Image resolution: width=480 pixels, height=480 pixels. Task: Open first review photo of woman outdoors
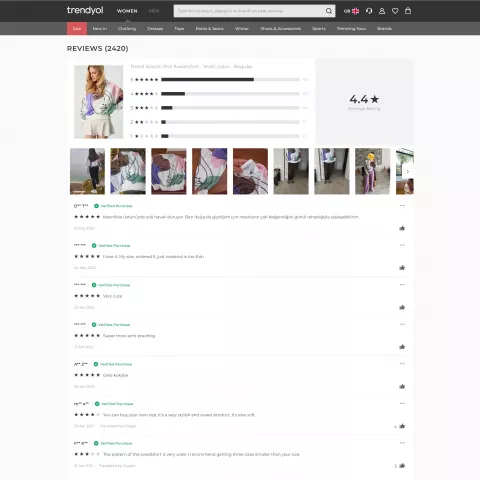point(87,171)
